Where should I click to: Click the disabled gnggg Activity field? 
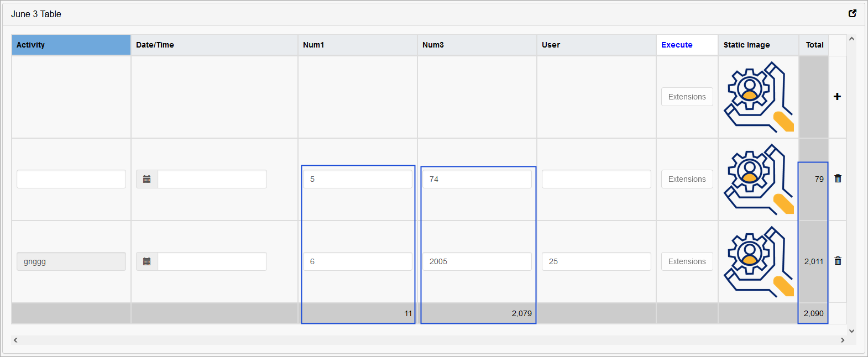click(x=71, y=261)
